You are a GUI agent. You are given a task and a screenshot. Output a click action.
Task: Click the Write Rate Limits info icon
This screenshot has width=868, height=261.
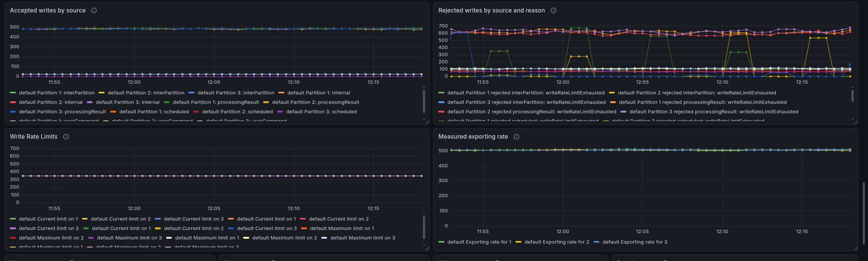pyautogui.click(x=66, y=137)
